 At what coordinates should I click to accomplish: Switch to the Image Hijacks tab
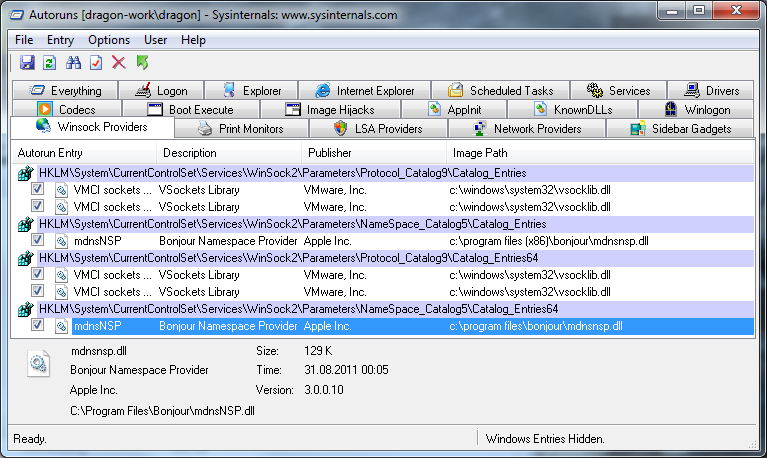point(330,110)
